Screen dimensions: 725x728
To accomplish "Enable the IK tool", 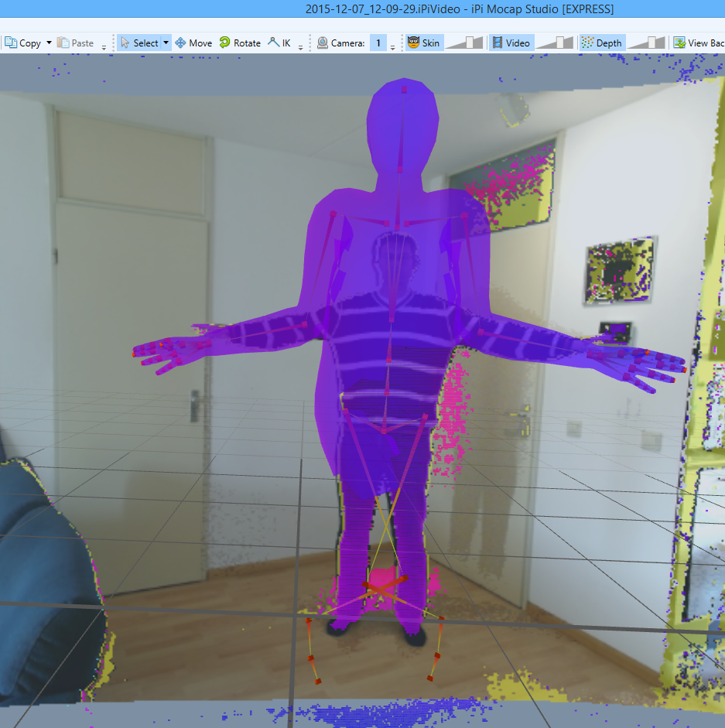I will click(x=279, y=43).
